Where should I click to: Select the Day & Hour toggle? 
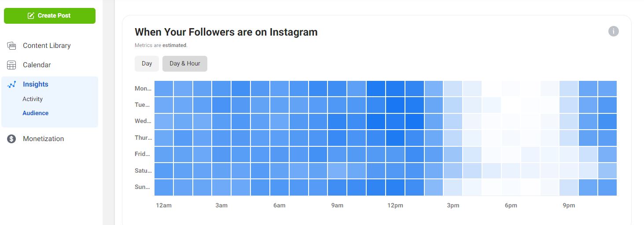(x=185, y=64)
